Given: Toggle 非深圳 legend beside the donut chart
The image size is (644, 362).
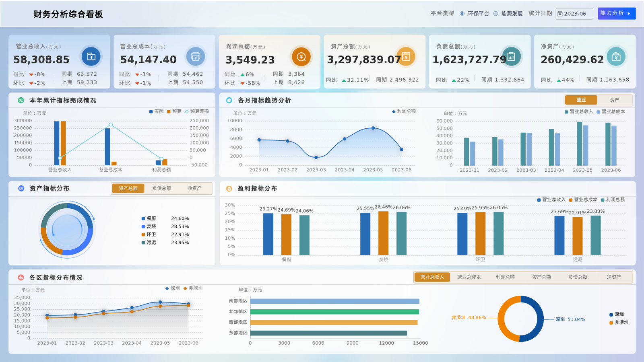Looking at the screenshot, I should (619, 323).
